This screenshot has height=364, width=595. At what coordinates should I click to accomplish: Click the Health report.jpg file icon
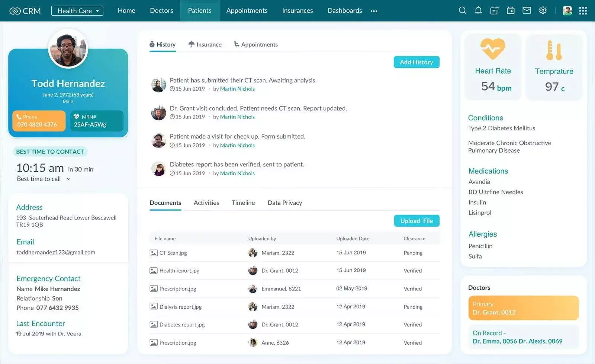153,271
